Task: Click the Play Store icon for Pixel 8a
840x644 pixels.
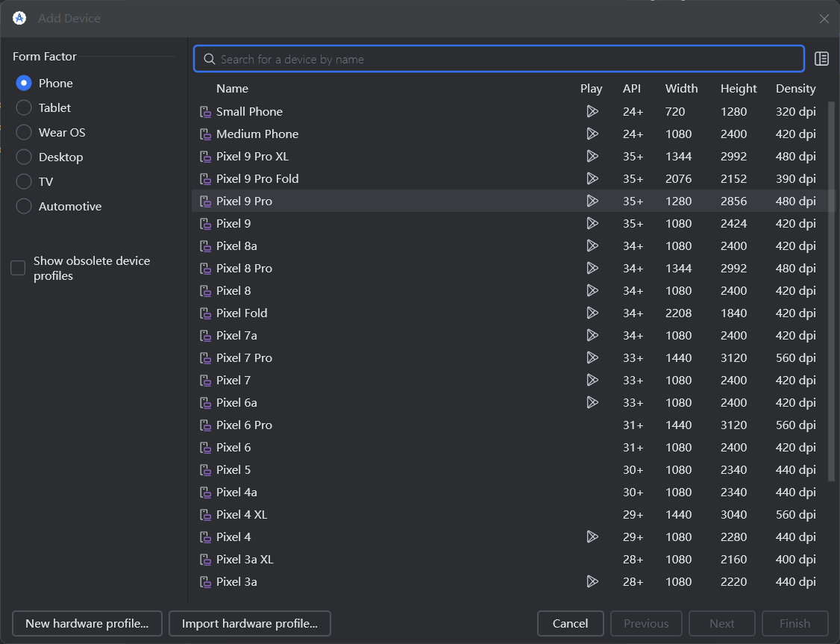Action: pyautogui.click(x=592, y=246)
